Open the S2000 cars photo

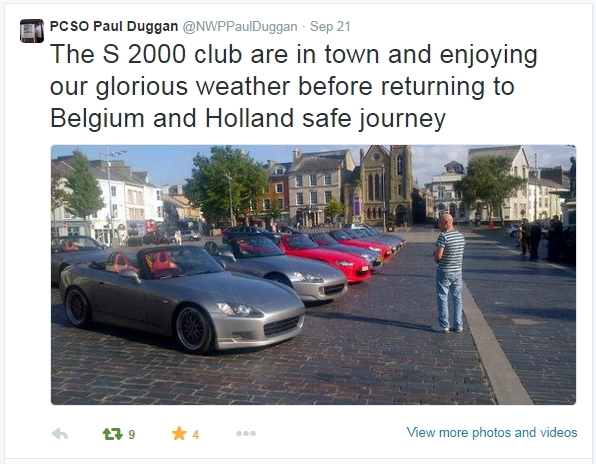pos(314,275)
